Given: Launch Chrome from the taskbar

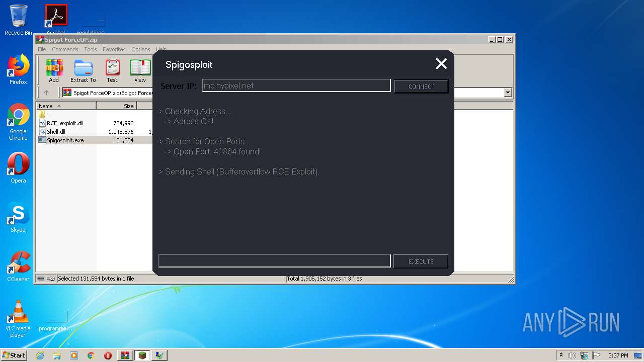Looking at the screenshot, I should pyautogui.click(x=91, y=355).
